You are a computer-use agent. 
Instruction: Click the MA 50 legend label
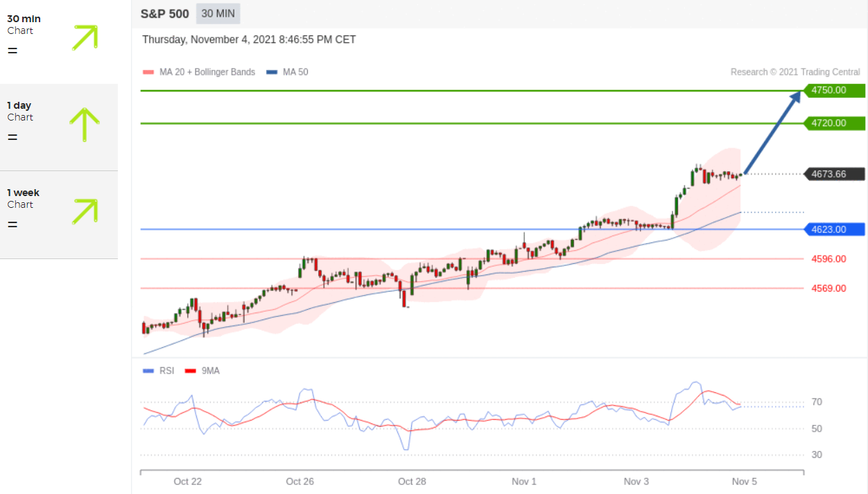(x=295, y=72)
